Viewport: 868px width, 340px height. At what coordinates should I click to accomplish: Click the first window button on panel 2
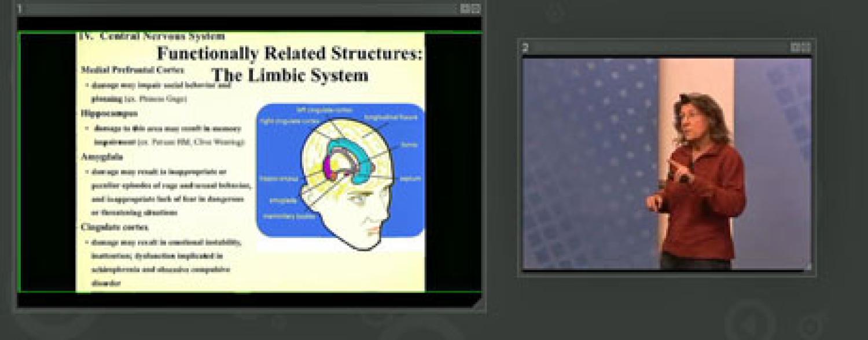pyautogui.click(x=796, y=47)
